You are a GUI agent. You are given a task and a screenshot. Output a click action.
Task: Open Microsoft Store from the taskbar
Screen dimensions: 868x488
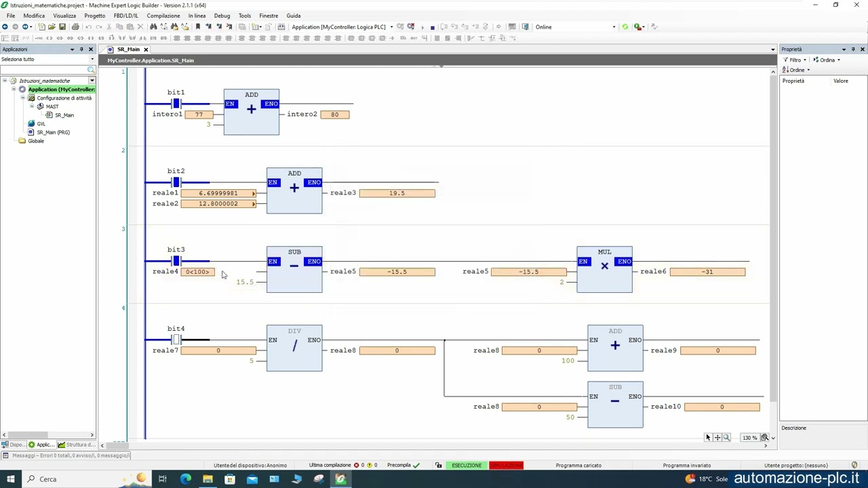tap(230, 479)
